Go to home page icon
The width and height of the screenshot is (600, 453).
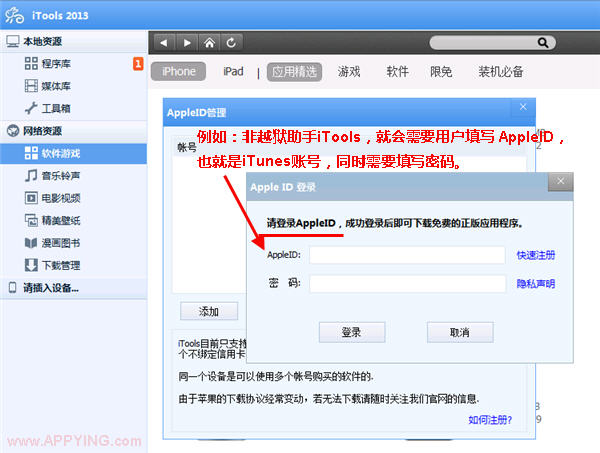[x=209, y=42]
